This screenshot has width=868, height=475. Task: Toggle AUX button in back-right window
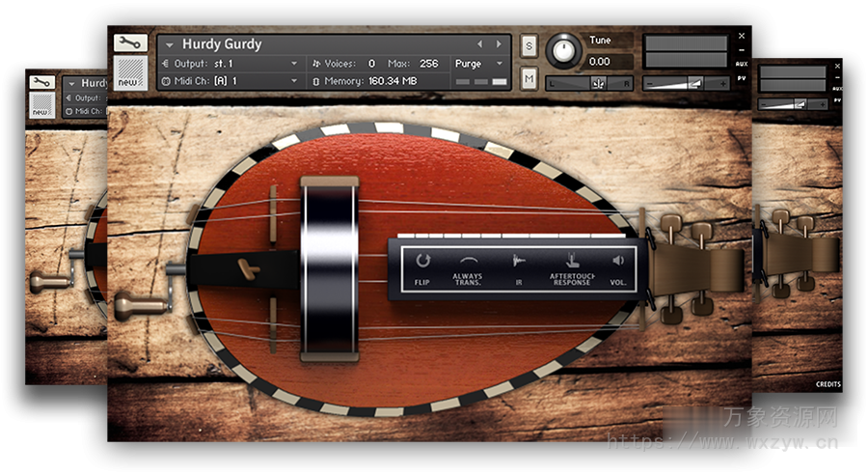837,89
